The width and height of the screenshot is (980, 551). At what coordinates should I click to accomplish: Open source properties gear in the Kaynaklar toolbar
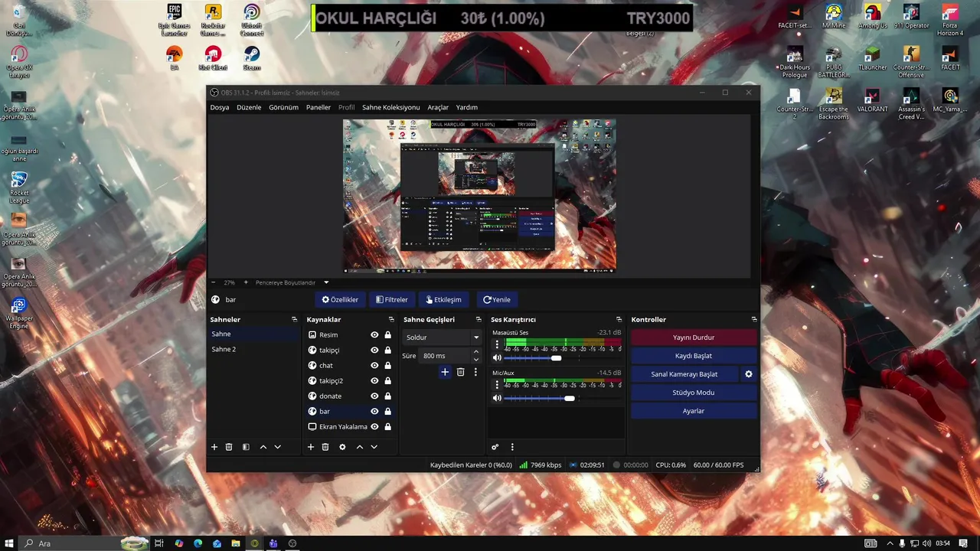tap(342, 447)
